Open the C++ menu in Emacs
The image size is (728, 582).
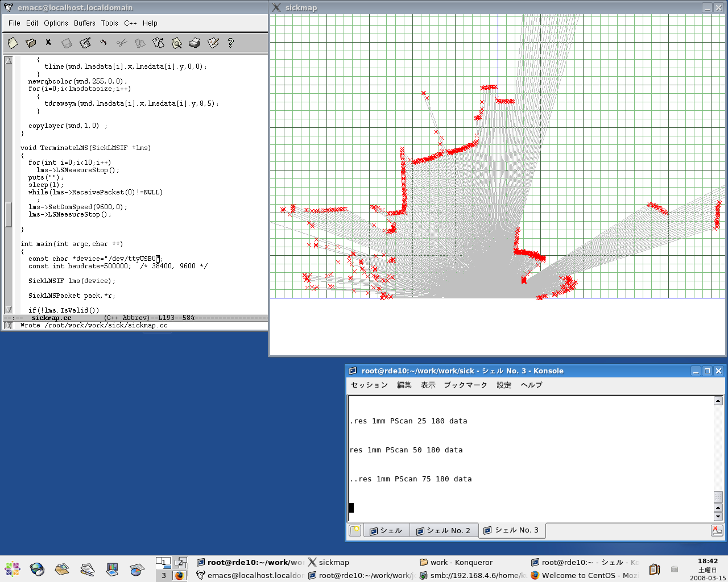coord(130,23)
